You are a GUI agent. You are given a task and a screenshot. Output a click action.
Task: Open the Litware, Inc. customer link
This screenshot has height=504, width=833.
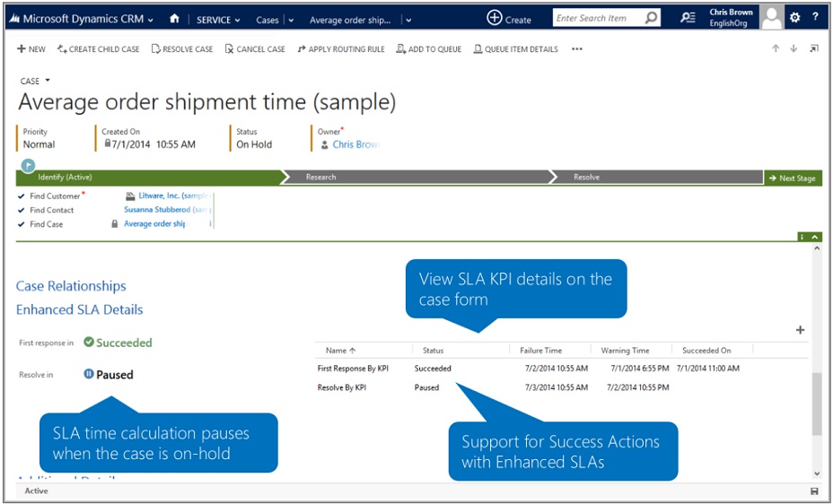click(x=175, y=196)
